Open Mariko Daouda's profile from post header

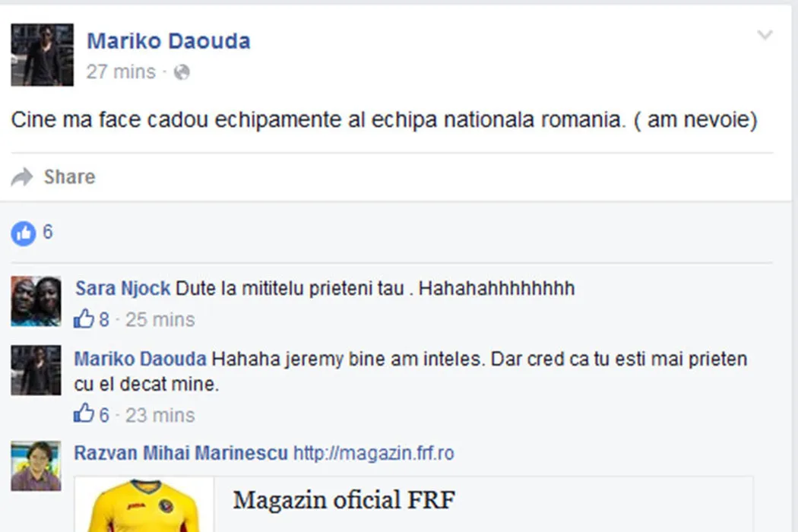[x=169, y=41]
